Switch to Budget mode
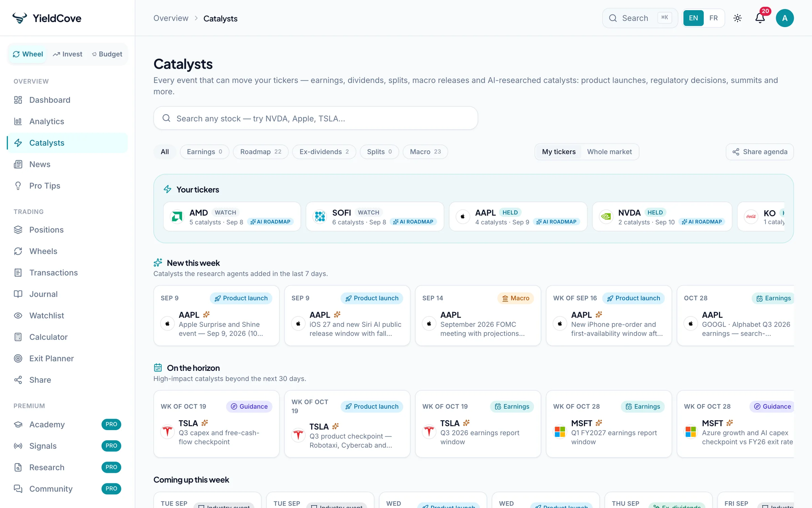Viewport: 812px width, 508px height. coord(107,54)
